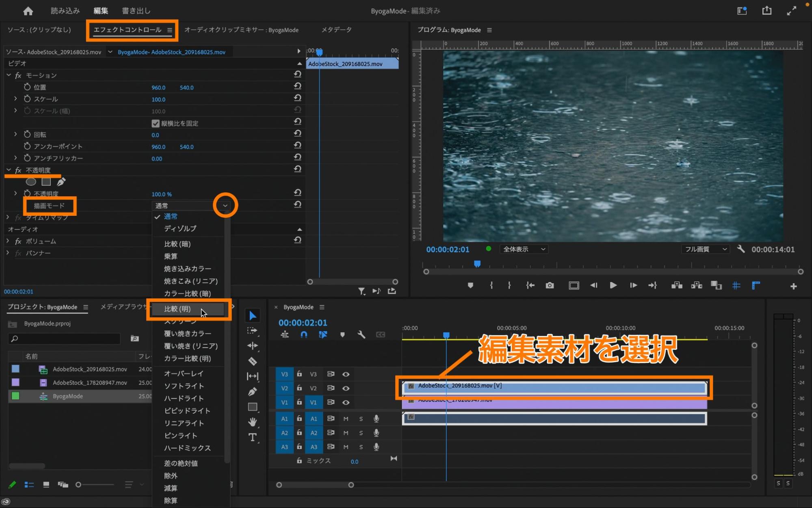Mute audio track A1
812x508 pixels.
pos(346,419)
